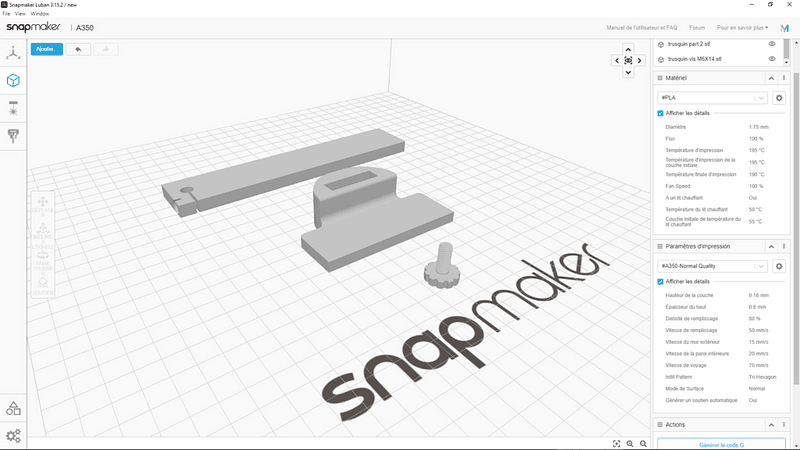Uncheck Afficher les détails under Matériel
800x450 pixels.
[x=660, y=113]
